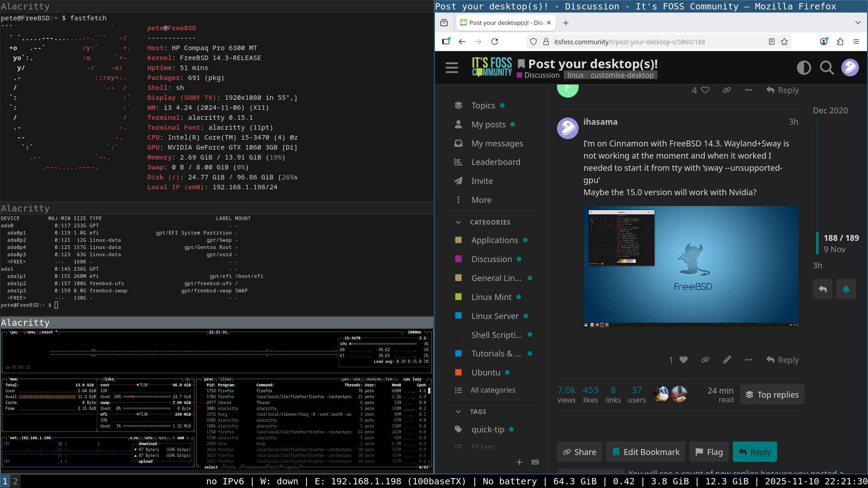Image resolution: width=868 pixels, height=488 pixels.
Task: Click the pencil icon to edit ihasama's post
Action: click(x=726, y=360)
